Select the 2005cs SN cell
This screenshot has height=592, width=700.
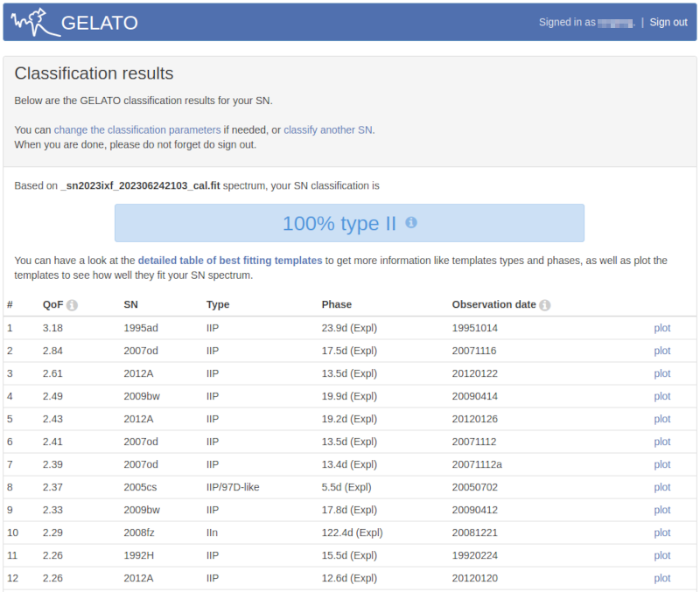[140, 487]
